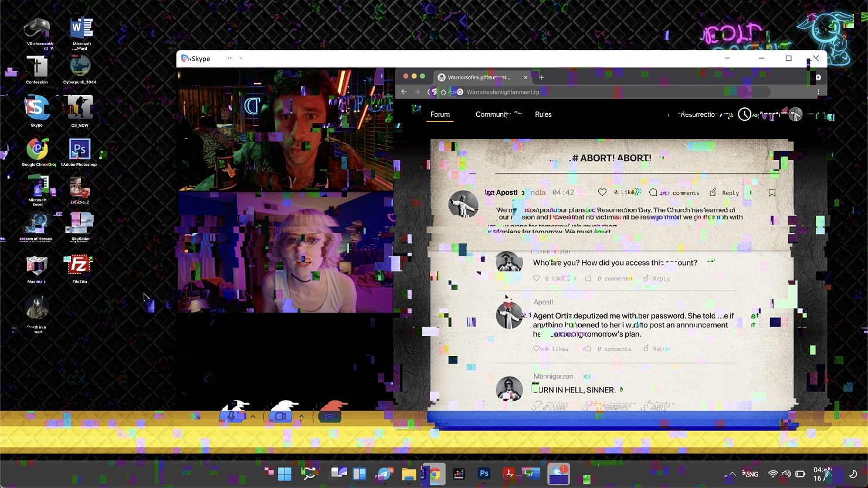Open FileZilla from the desktop
This screenshot has height=488, width=868.
point(79,267)
